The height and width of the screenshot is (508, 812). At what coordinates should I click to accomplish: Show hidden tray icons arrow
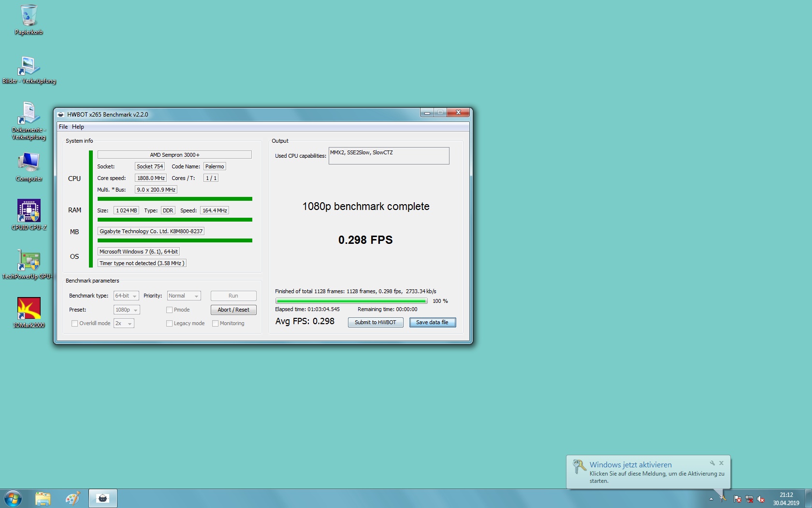pos(711,499)
